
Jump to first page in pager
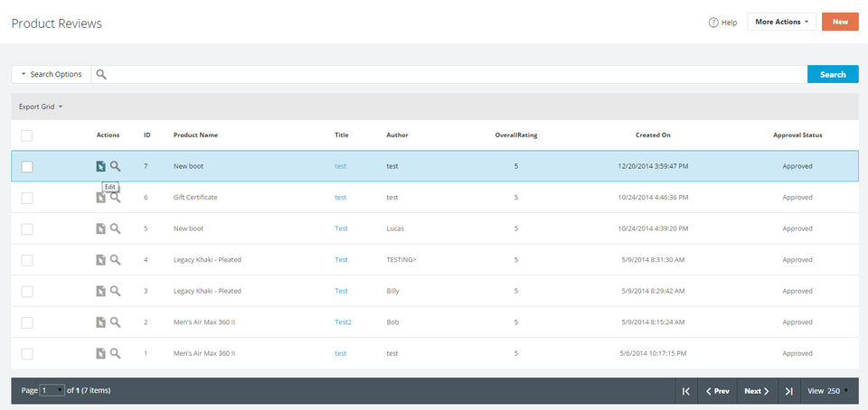point(686,391)
